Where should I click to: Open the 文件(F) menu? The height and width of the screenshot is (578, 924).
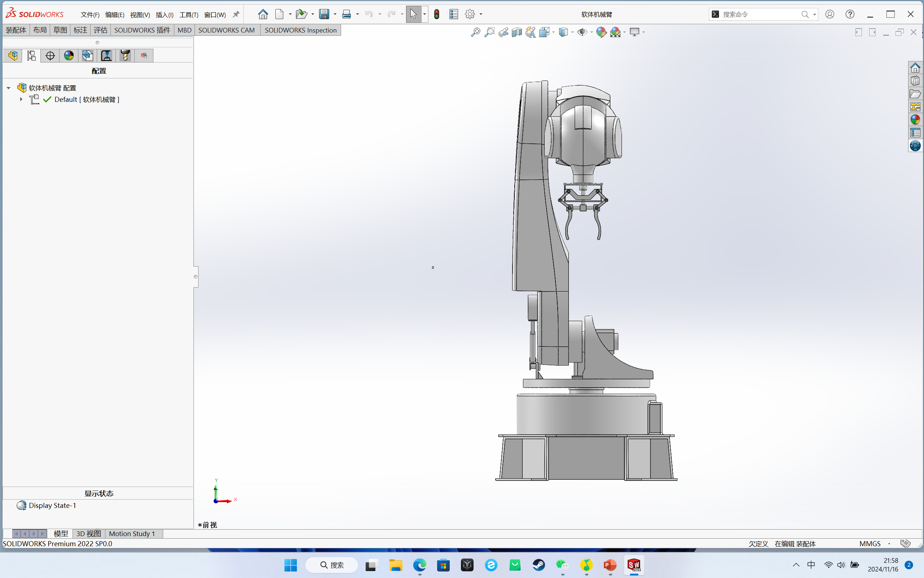tap(90, 14)
